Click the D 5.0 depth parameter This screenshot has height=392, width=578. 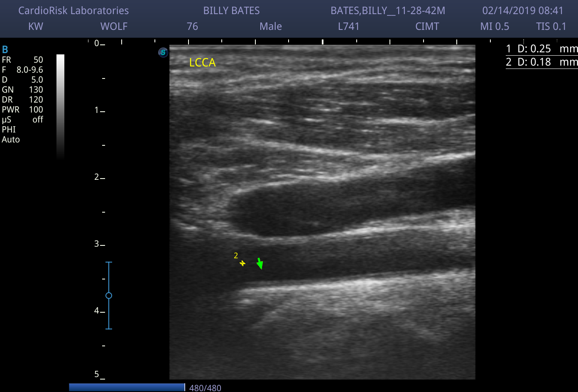(x=22, y=80)
